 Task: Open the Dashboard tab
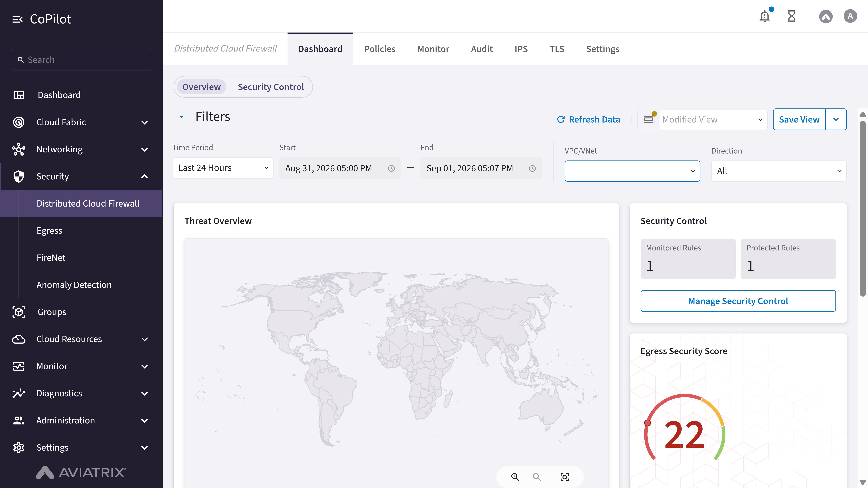click(x=320, y=49)
